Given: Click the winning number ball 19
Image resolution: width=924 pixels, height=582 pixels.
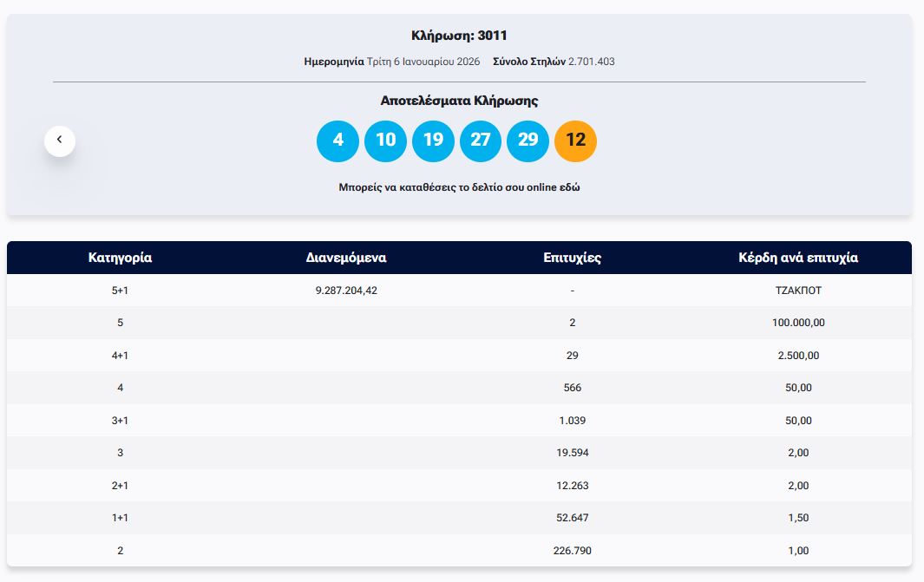Looking at the screenshot, I should [x=433, y=141].
